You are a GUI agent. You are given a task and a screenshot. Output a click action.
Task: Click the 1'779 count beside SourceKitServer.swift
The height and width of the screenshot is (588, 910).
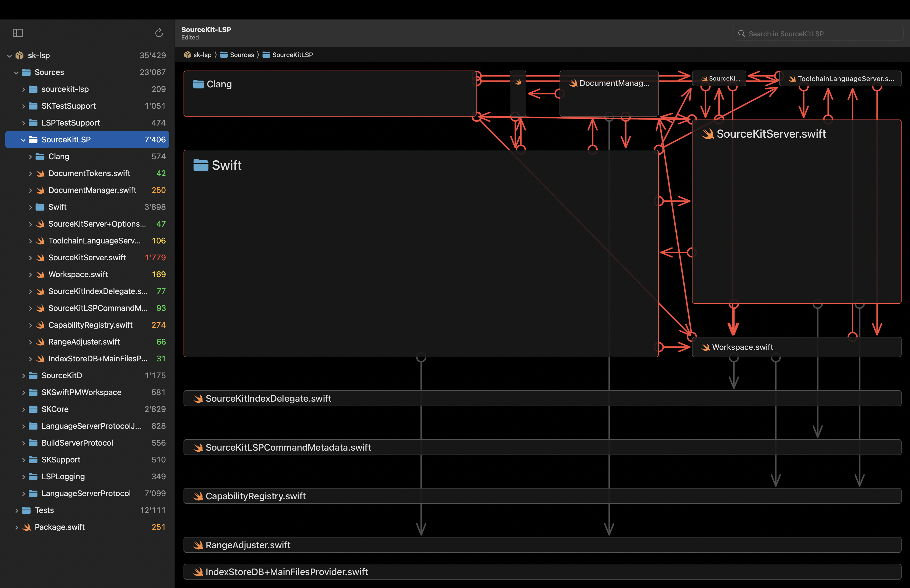coord(155,258)
